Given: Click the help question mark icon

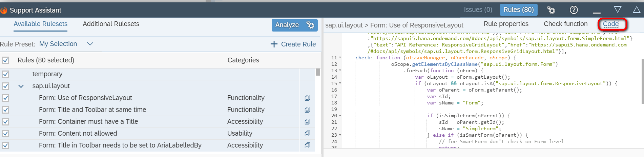Looking at the screenshot, I should (x=574, y=10).
